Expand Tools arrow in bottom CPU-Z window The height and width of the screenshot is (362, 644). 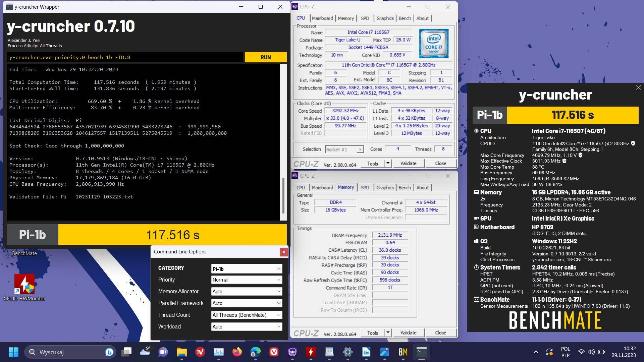pos(388,333)
